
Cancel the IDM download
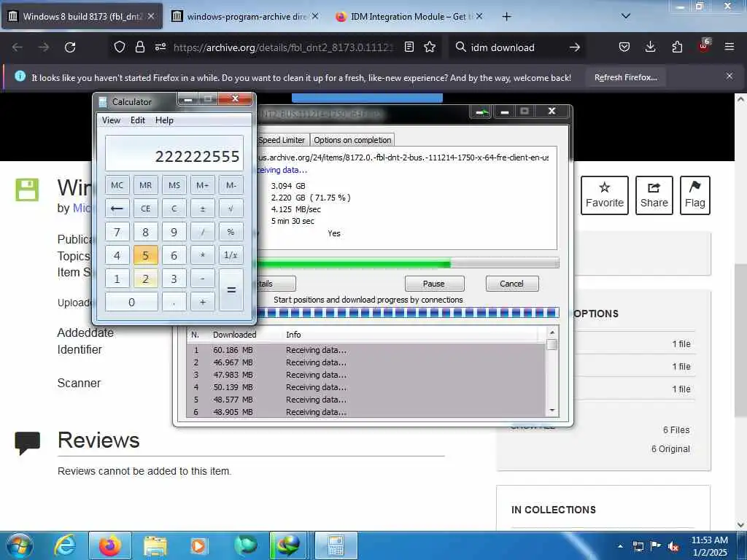pyautogui.click(x=511, y=284)
